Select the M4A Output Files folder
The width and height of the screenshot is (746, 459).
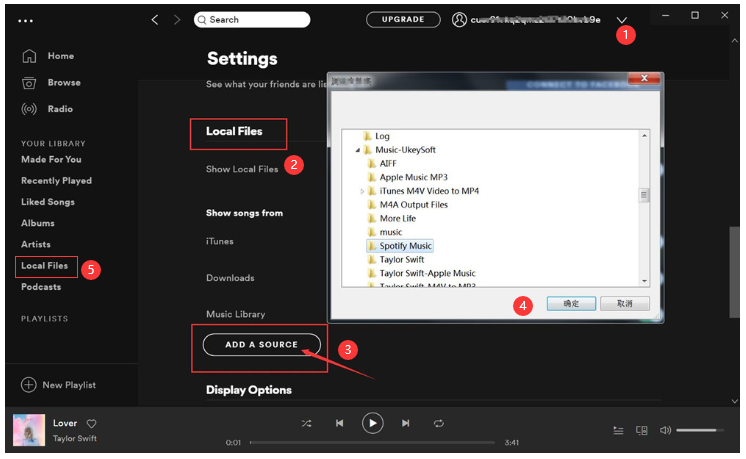413,205
